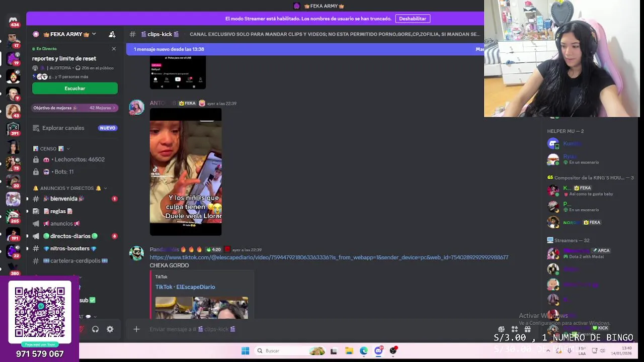Click the Deshabilitar streamer mode button
The width and height of the screenshot is (644, 362).
tap(413, 19)
